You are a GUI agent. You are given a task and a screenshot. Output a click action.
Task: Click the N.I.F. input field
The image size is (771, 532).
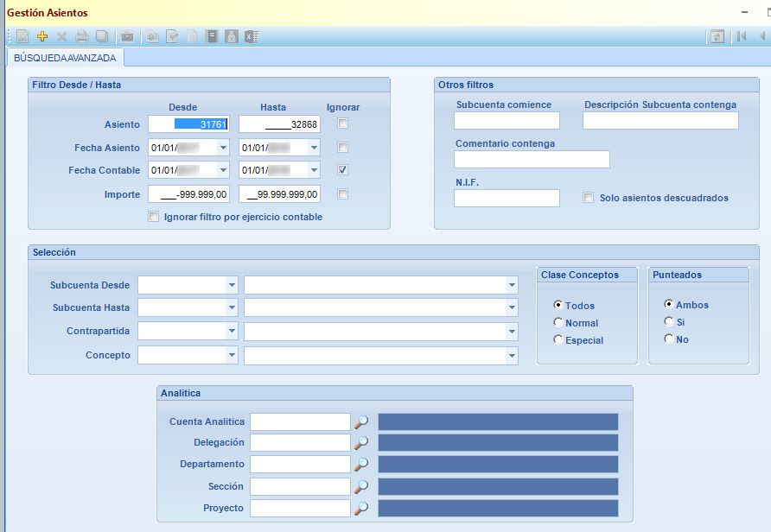pos(507,198)
